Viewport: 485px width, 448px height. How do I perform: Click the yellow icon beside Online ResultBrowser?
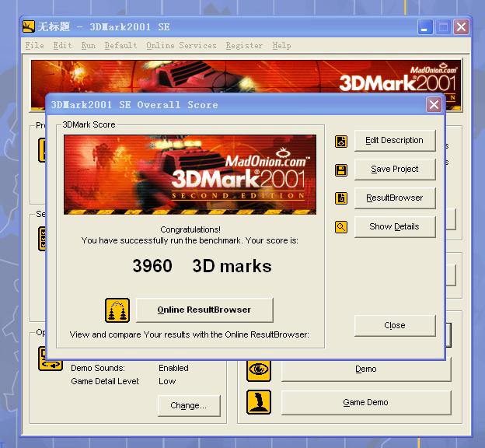(117, 310)
